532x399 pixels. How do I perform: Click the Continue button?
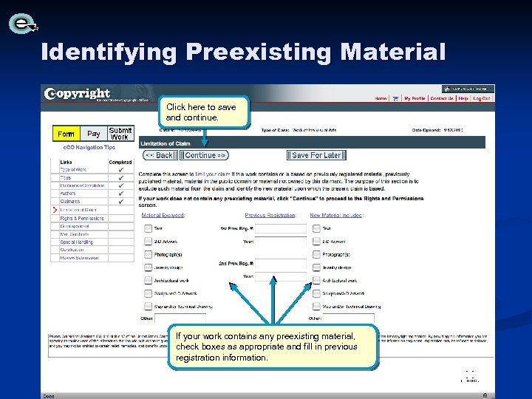tap(204, 155)
